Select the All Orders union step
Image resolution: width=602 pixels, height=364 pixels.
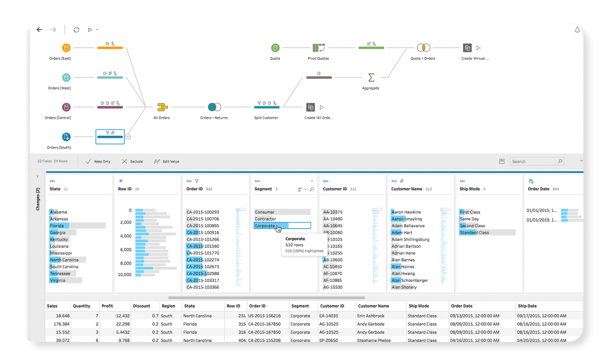(162, 107)
